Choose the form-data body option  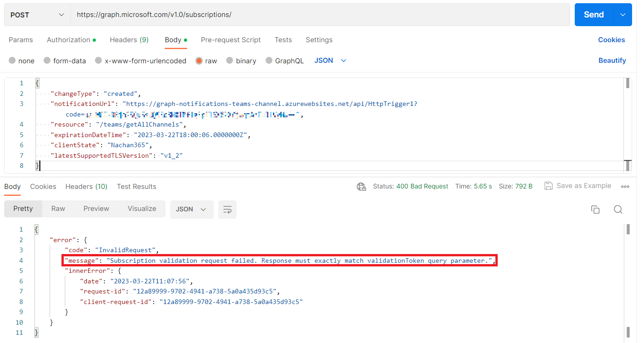(47, 61)
